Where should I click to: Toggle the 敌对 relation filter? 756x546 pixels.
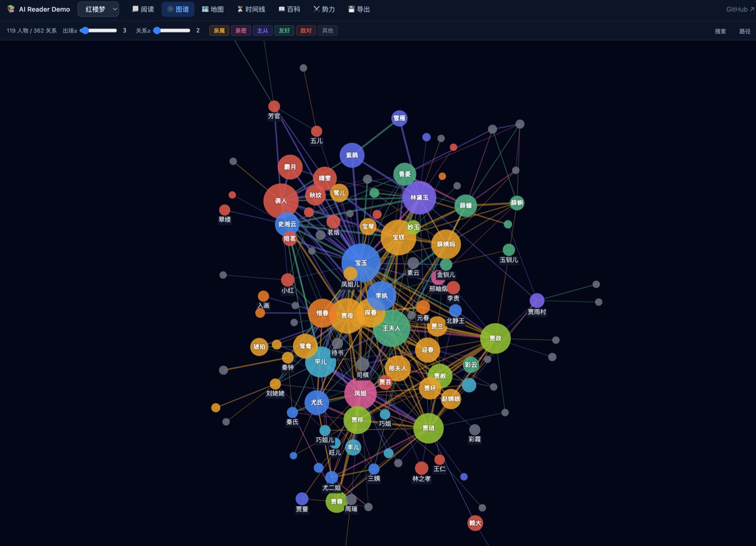click(x=306, y=30)
